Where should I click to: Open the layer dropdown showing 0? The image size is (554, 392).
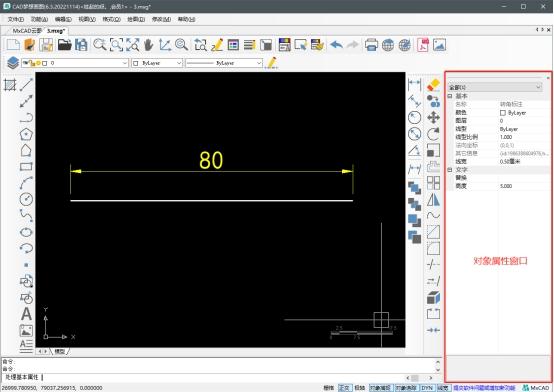tap(75, 63)
